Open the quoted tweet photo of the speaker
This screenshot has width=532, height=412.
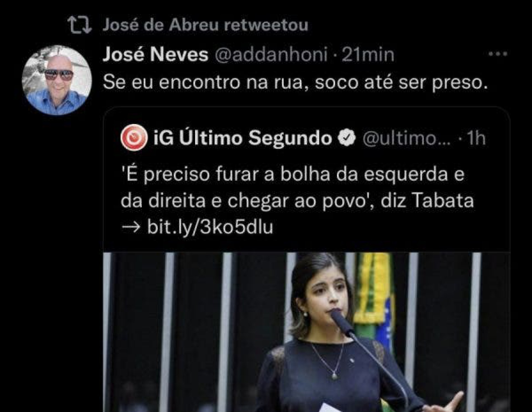306,332
